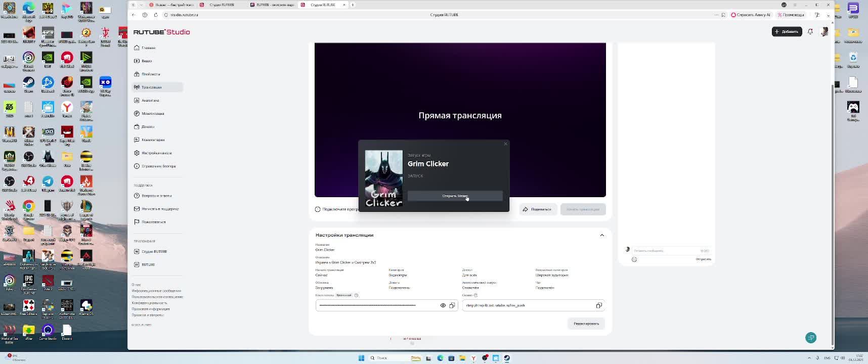The width and height of the screenshot is (868, 364).
Task: Open the Microsoft Edge desktop shortcut
Action: tap(28, 11)
